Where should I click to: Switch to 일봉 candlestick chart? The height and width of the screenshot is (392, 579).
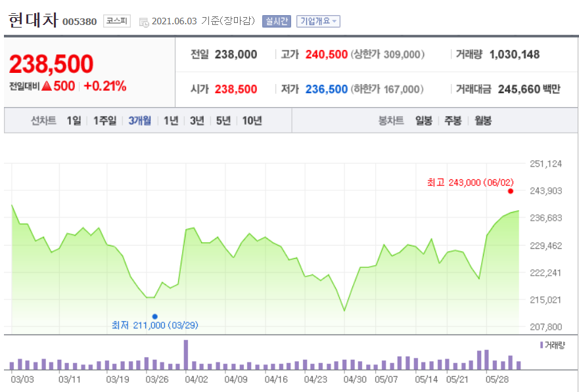click(423, 121)
